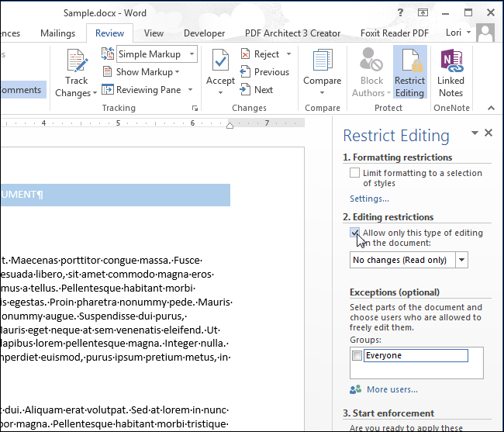Viewport: 504px width, 432px height.
Task: Click the text 'Maecenas porttitor congue massa'
Action: tap(91, 260)
